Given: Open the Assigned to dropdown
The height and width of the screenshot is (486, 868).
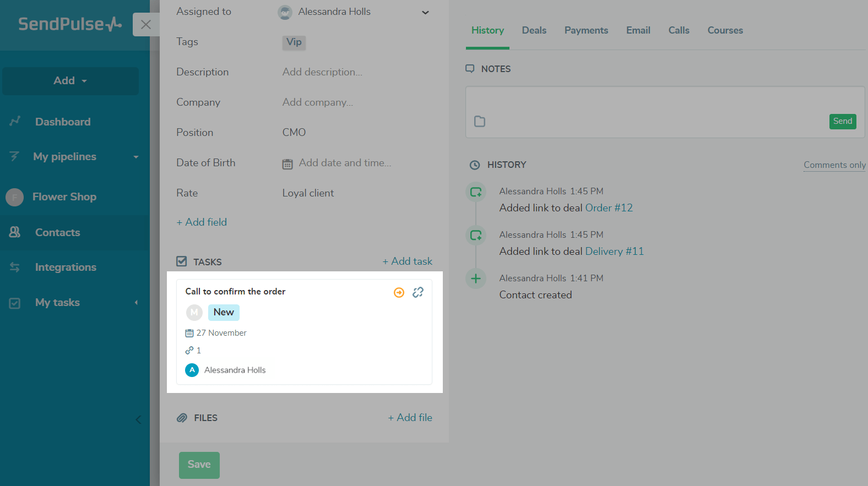Looking at the screenshot, I should point(425,13).
